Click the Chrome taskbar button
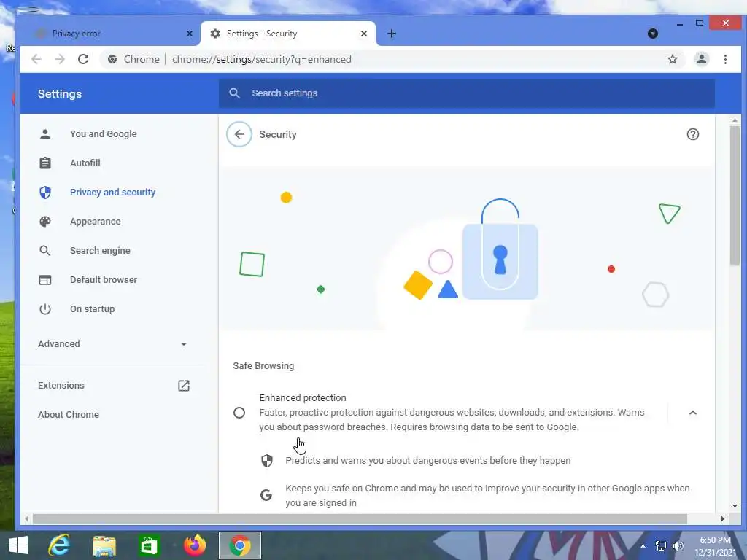 point(239,545)
